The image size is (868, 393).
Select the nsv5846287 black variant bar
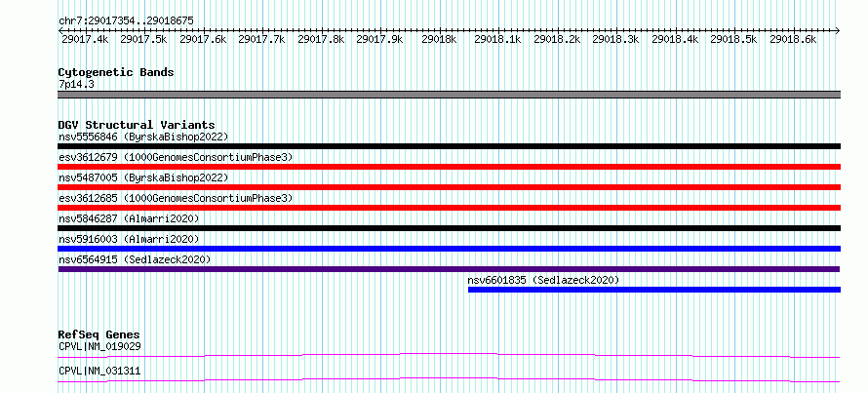pos(450,228)
